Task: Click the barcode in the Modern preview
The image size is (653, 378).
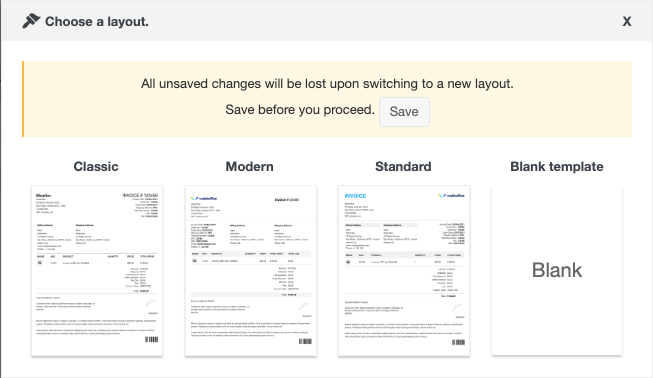Action: tap(305, 341)
